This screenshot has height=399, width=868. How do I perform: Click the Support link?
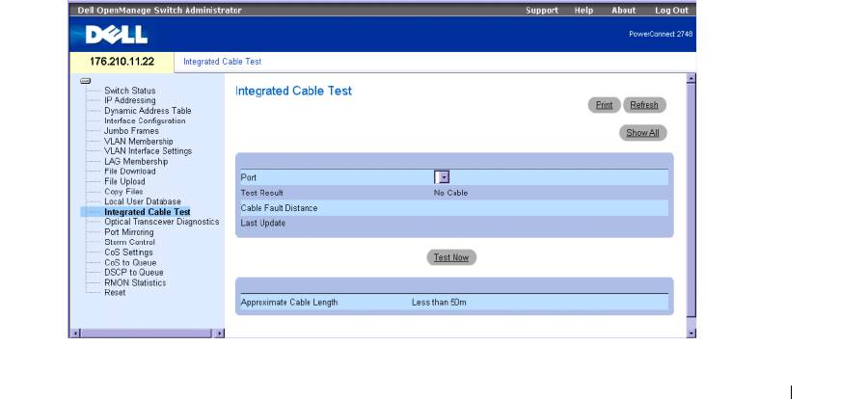pos(542,10)
